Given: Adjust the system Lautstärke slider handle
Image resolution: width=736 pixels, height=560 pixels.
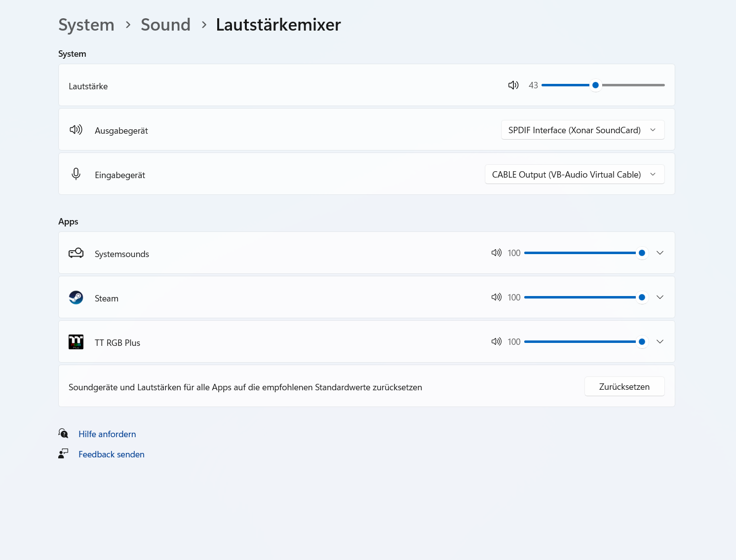Looking at the screenshot, I should pyautogui.click(x=595, y=85).
